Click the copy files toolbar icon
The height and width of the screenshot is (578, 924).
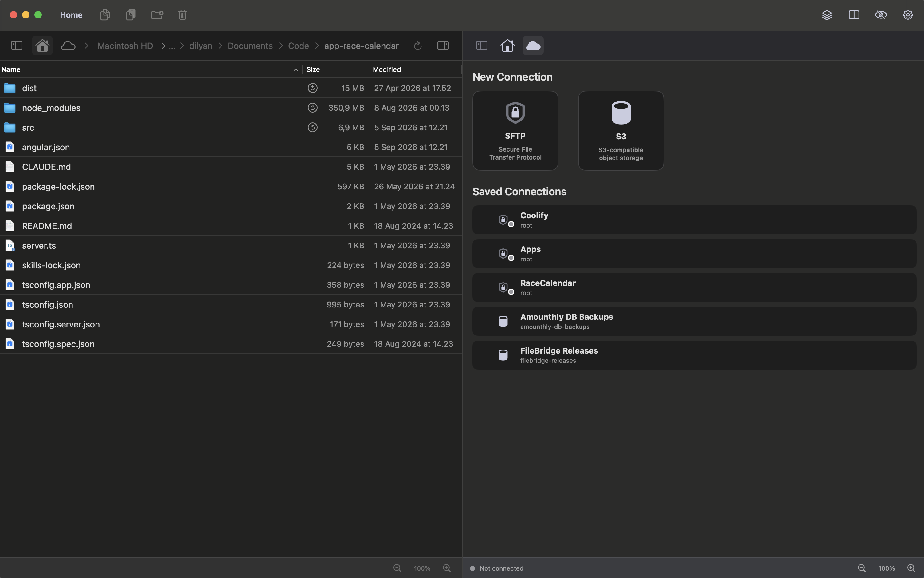point(105,15)
